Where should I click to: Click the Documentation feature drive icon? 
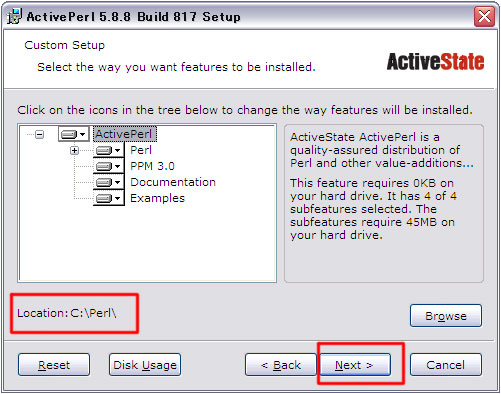coord(104,182)
